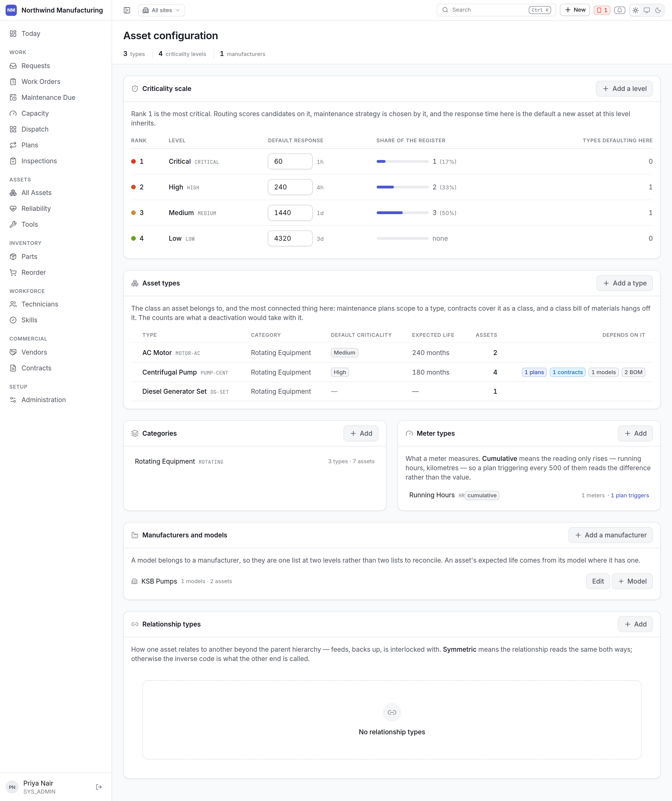
Task: Click Add a manufacturer
Action: point(610,535)
